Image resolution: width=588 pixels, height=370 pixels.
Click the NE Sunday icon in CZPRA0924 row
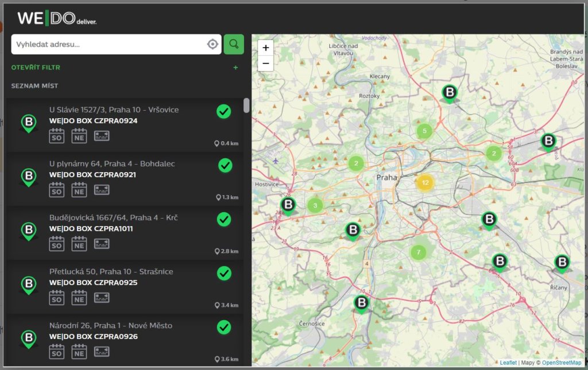coord(79,136)
